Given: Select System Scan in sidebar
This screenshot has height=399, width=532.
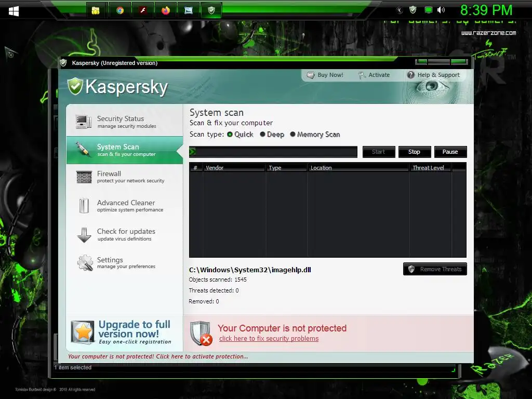Looking at the screenshot, I should [x=125, y=150].
